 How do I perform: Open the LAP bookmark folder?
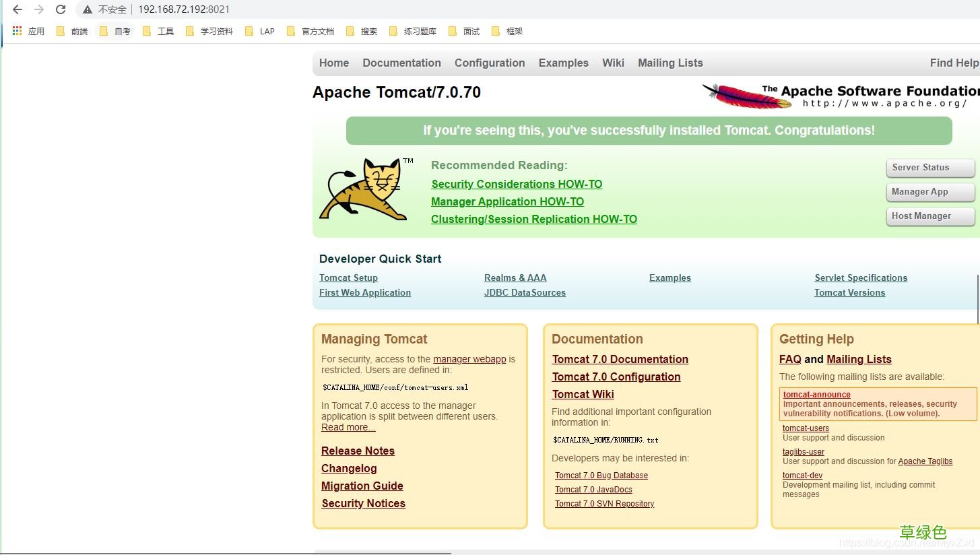tap(260, 31)
